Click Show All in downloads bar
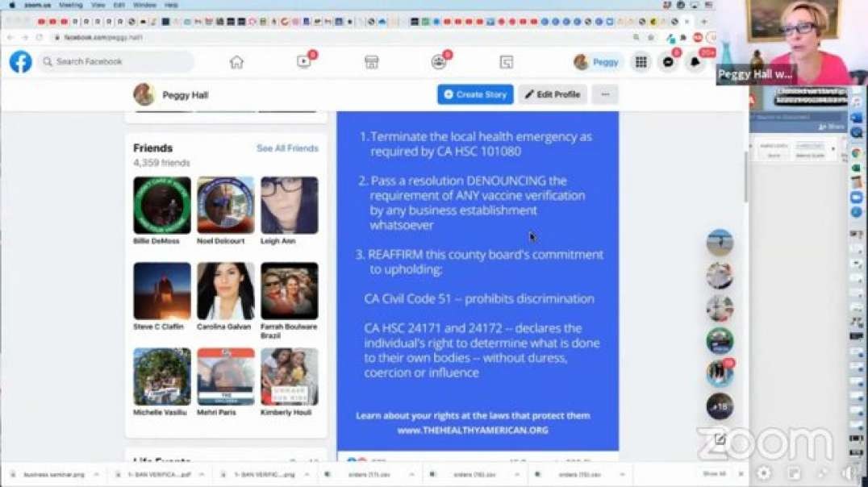 714,474
